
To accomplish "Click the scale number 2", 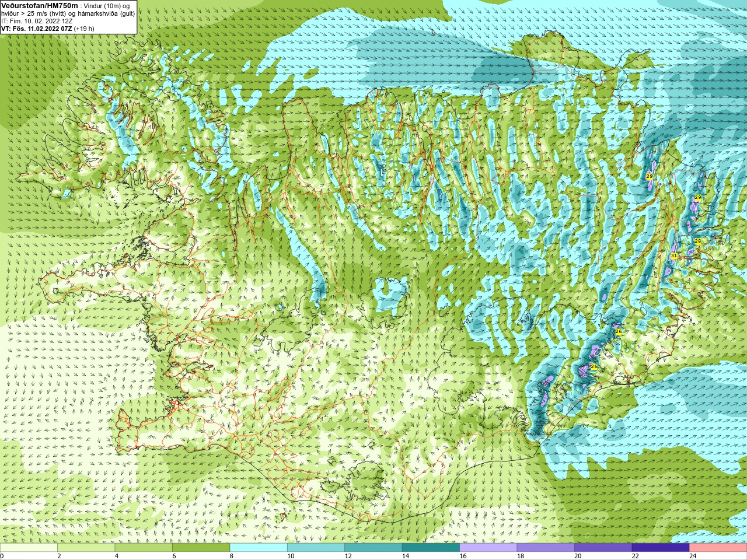I will (60, 556).
